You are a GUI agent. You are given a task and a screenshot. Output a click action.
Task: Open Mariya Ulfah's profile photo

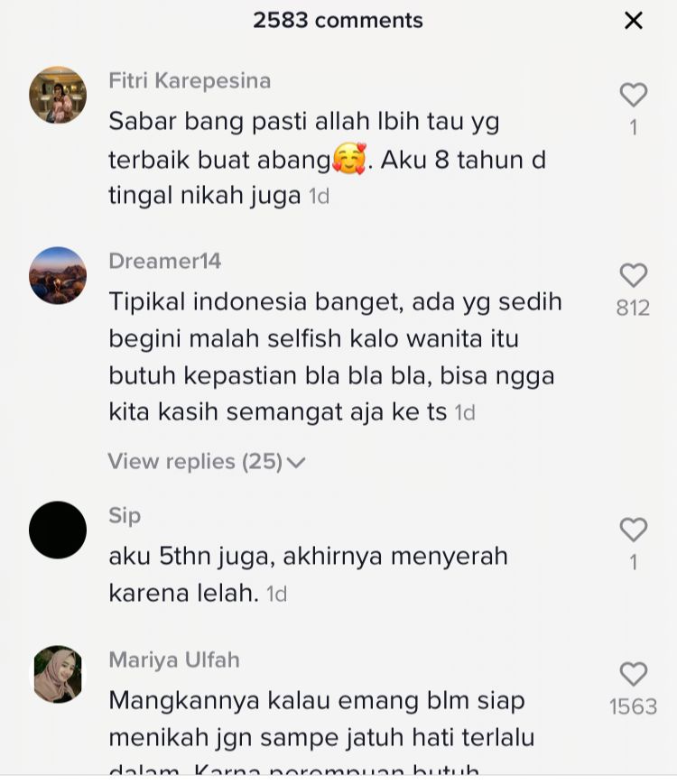pyautogui.click(x=58, y=674)
